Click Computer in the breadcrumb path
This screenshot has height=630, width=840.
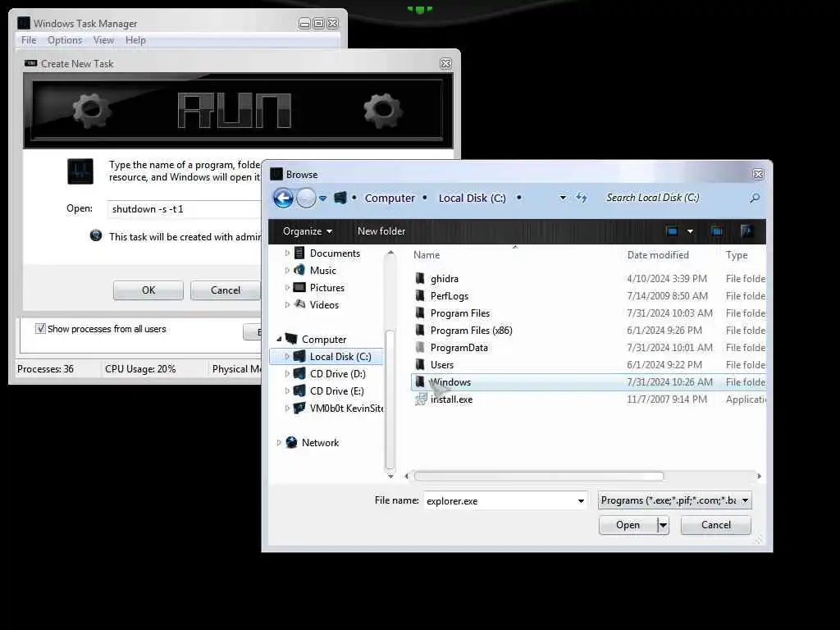tap(390, 199)
